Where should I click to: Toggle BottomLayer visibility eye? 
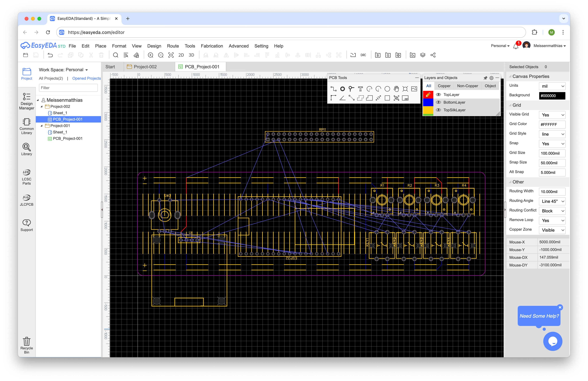pyautogui.click(x=438, y=102)
